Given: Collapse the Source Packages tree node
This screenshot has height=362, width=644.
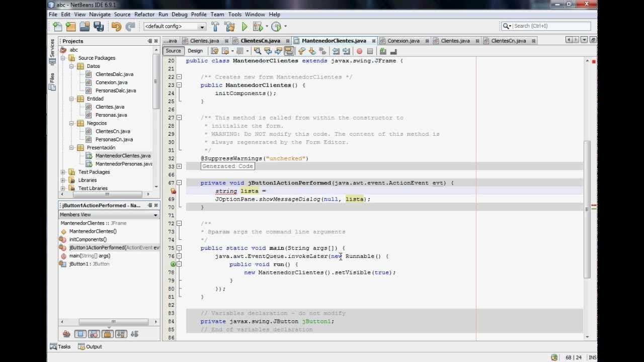Looking at the screenshot, I should [x=63, y=58].
